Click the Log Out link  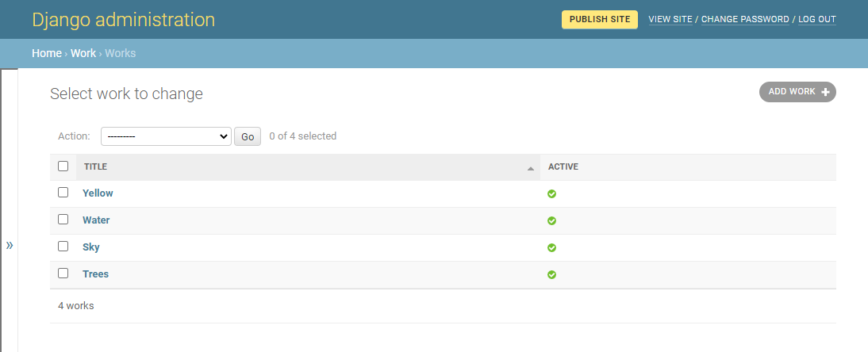point(816,19)
